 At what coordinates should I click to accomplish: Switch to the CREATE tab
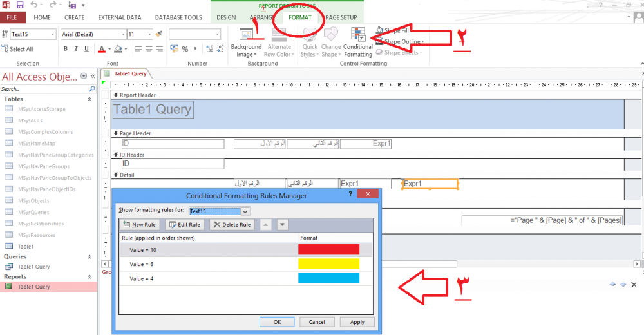[74, 17]
